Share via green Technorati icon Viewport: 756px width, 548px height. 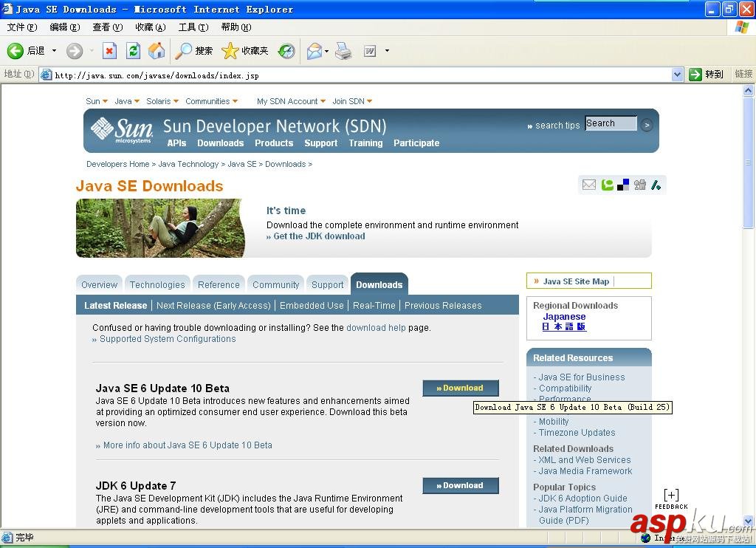[607, 185]
